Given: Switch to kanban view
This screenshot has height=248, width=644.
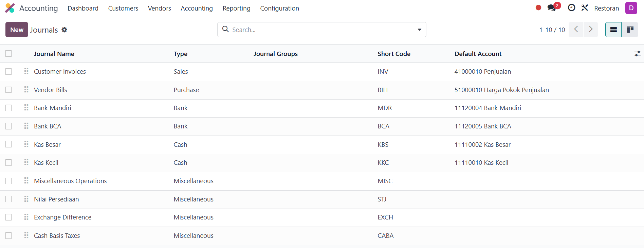Looking at the screenshot, I should (630, 30).
